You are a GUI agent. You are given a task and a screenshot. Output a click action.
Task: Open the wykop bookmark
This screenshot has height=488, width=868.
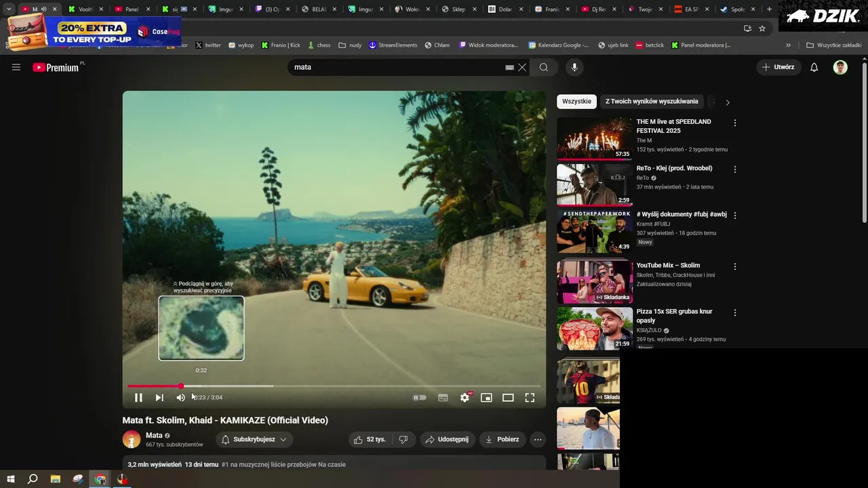(x=241, y=45)
